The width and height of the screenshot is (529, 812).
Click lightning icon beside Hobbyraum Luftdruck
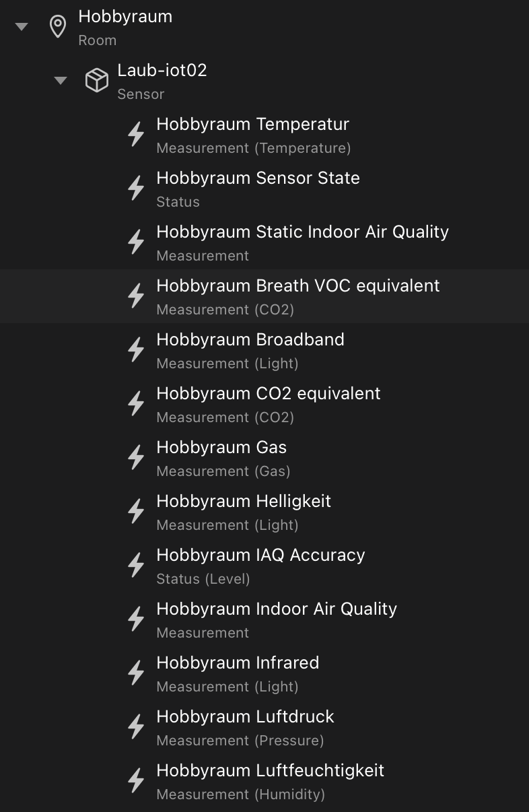tap(137, 726)
